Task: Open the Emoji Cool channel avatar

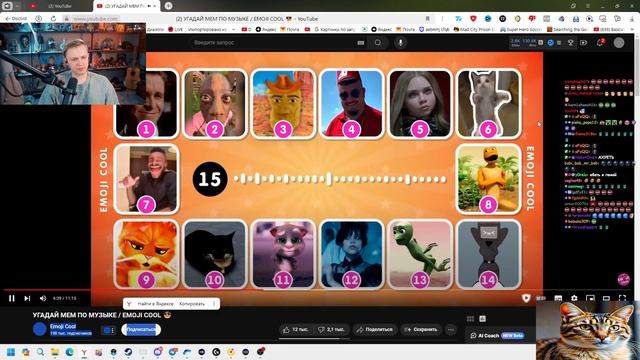Action: point(40,329)
